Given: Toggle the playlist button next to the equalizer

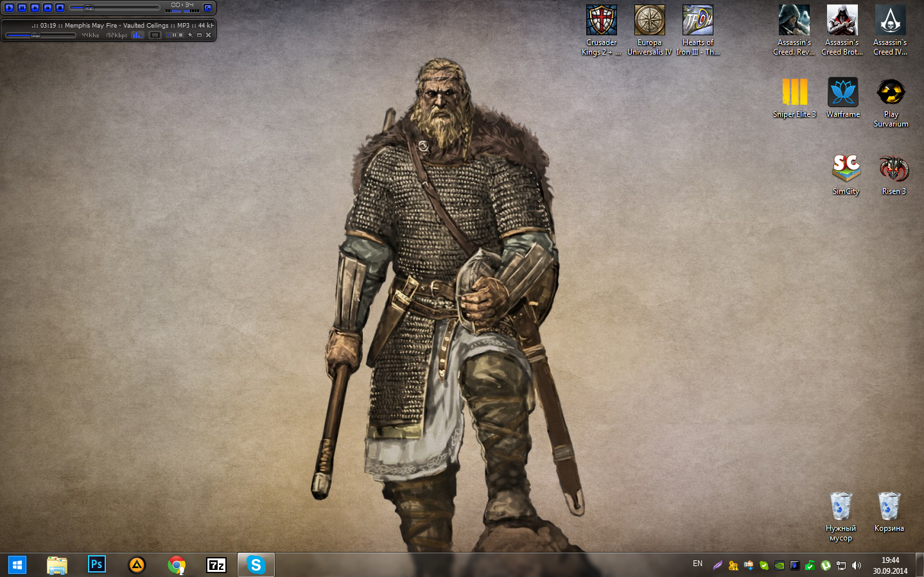Looking at the screenshot, I should 155,35.
